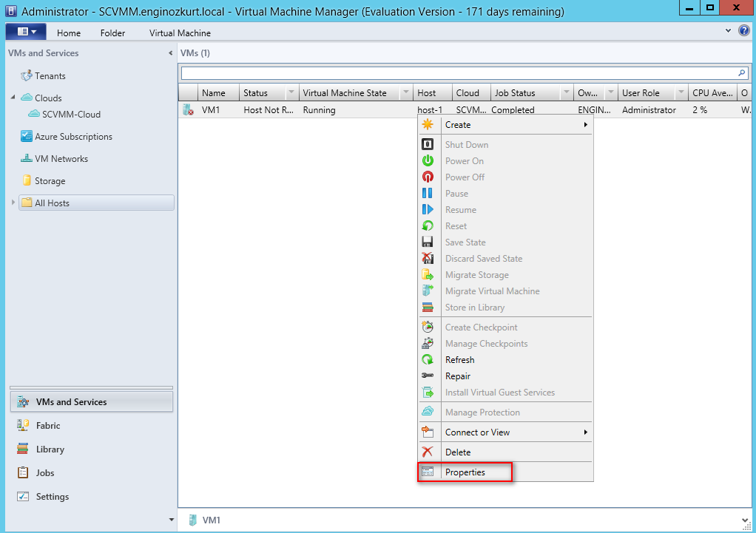Sort the list by Name column header
Image resolution: width=756 pixels, height=533 pixels.
click(218, 92)
